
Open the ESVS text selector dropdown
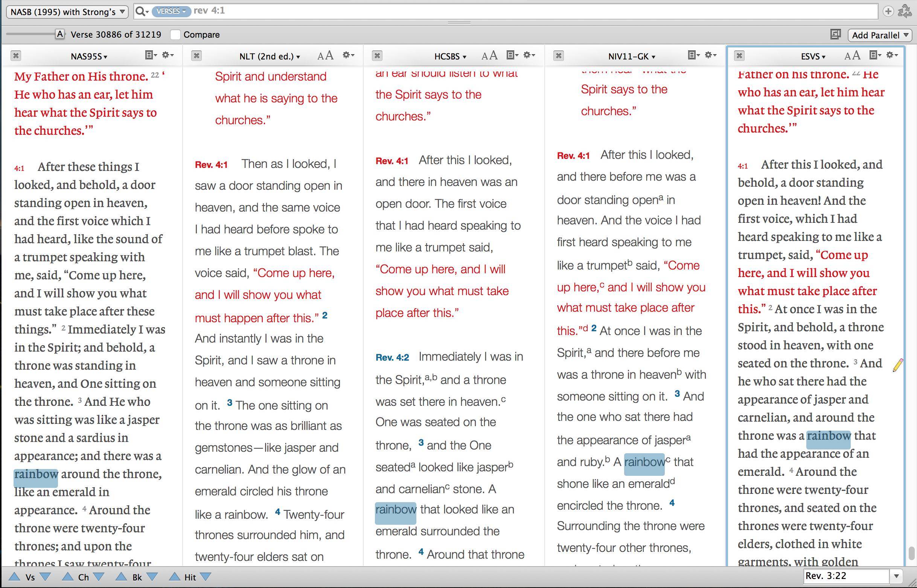tap(813, 56)
